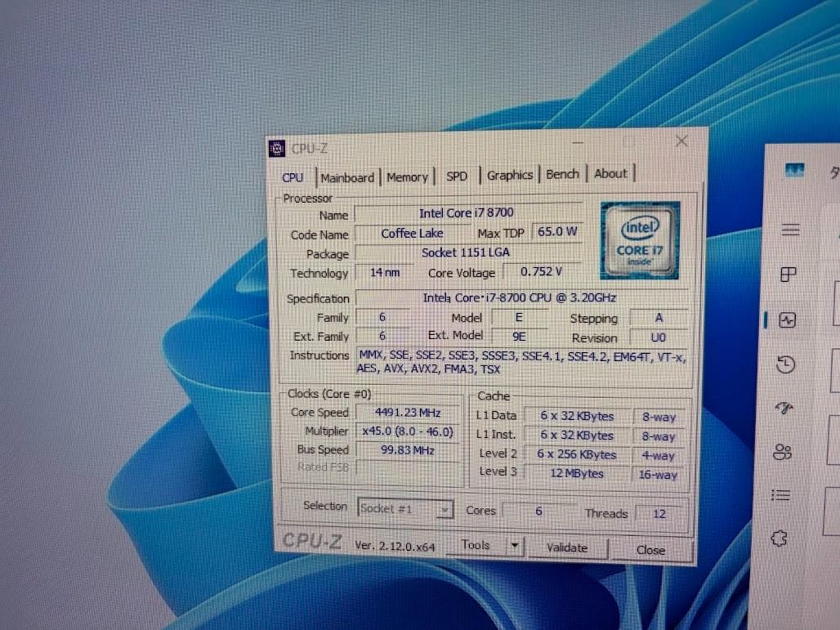Open Details list icon in Task Manager
The height and width of the screenshot is (630, 840).
tap(780, 495)
